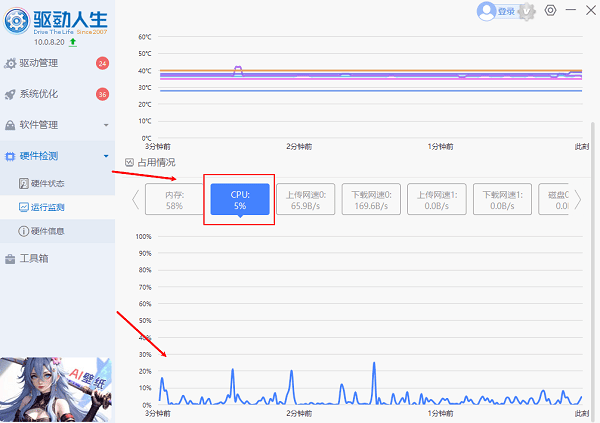Viewport: 600px width, 423px height.
Task: Select the 内存 58% card
Action: (174, 199)
